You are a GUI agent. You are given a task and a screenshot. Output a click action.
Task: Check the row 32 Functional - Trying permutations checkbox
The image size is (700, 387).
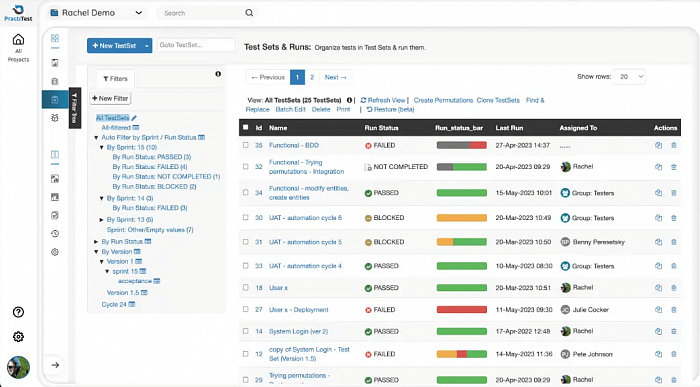[246, 166]
